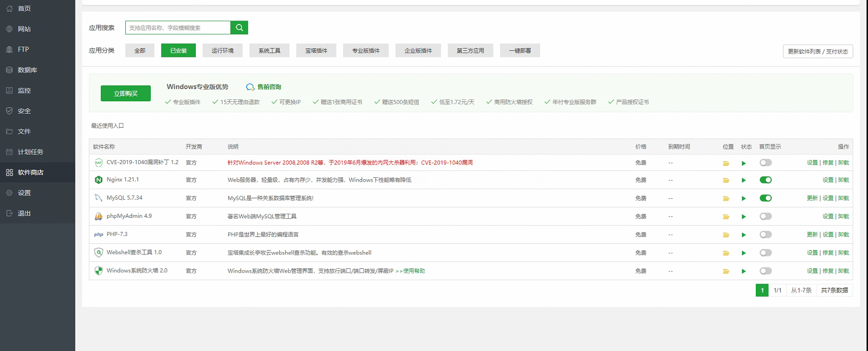Click the php logo icon
The image size is (868, 351).
(x=98, y=234)
